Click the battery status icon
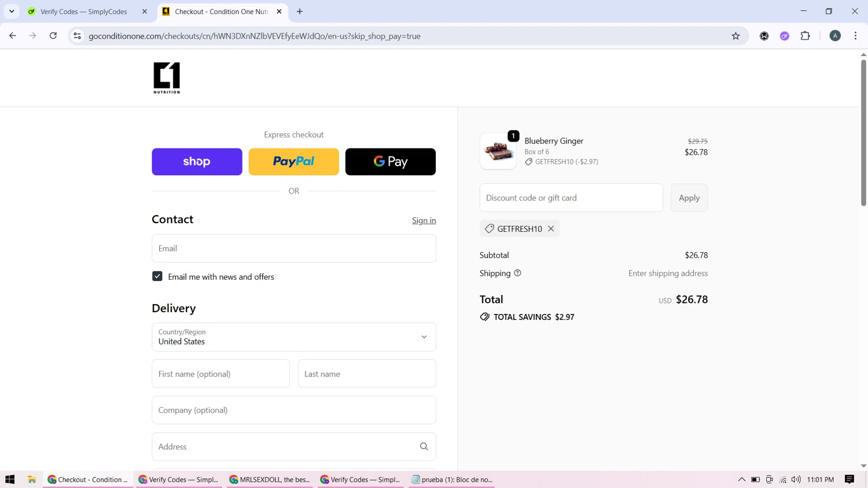 pos(755,479)
